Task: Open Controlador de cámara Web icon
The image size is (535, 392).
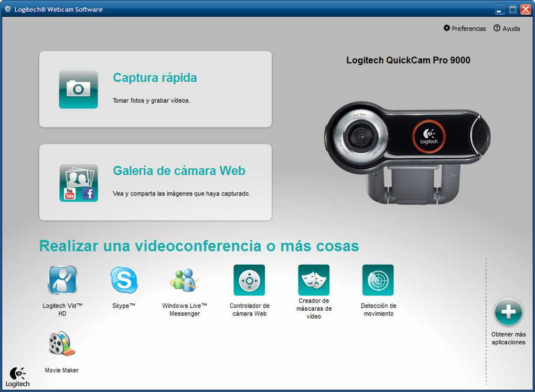Action: 250,280
